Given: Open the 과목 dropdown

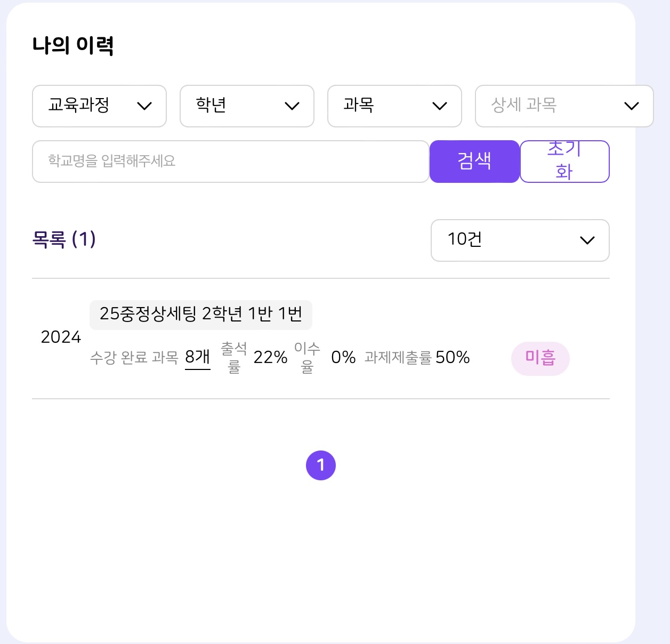Looking at the screenshot, I should click(394, 106).
